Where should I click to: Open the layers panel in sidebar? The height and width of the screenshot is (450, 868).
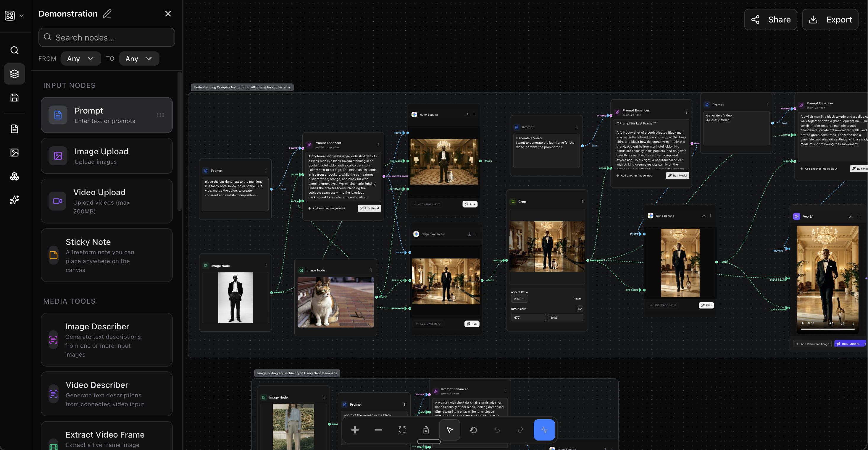coord(14,74)
